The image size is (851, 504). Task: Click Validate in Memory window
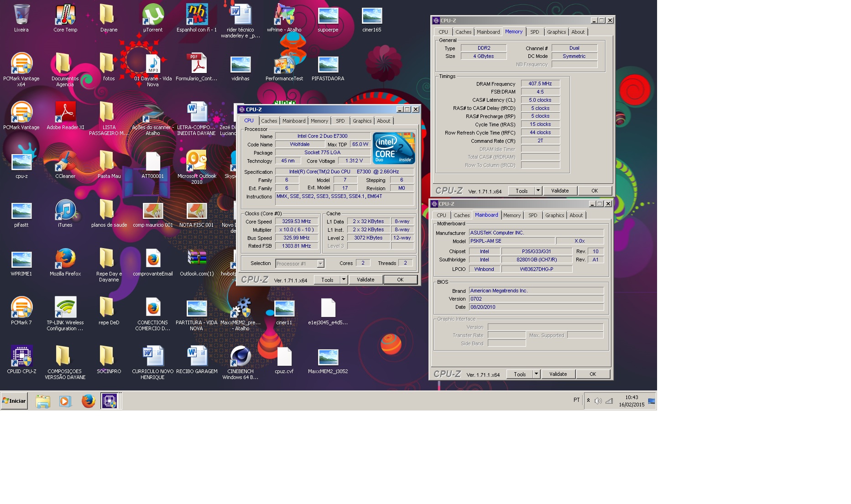tap(560, 191)
